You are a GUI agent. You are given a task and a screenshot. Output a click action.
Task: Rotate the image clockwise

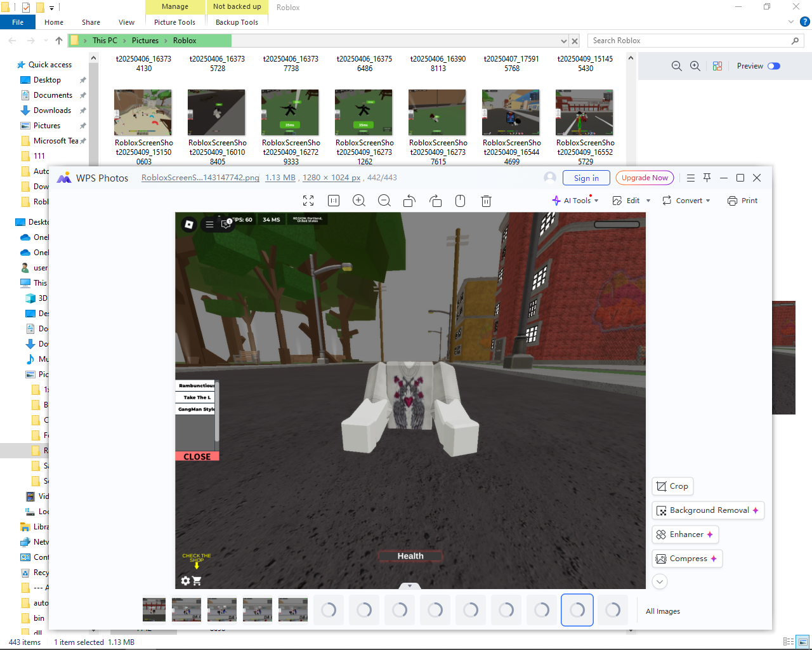click(x=435, y=201)
